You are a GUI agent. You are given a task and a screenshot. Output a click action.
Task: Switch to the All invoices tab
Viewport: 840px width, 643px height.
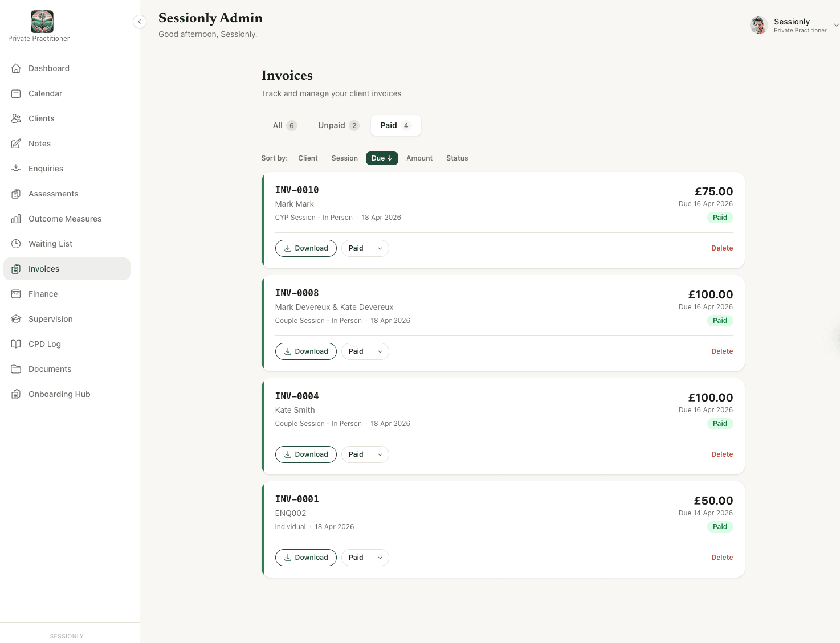pyautogui.click(x=284, y=125)
